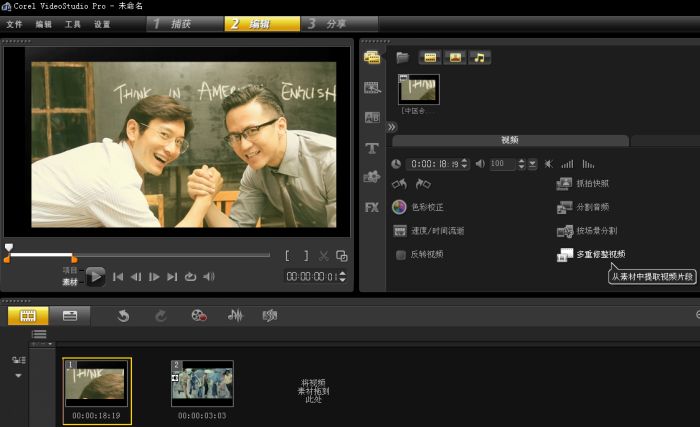
Task: Open the Title (T) library panel
Action: (x=372, y=148)
